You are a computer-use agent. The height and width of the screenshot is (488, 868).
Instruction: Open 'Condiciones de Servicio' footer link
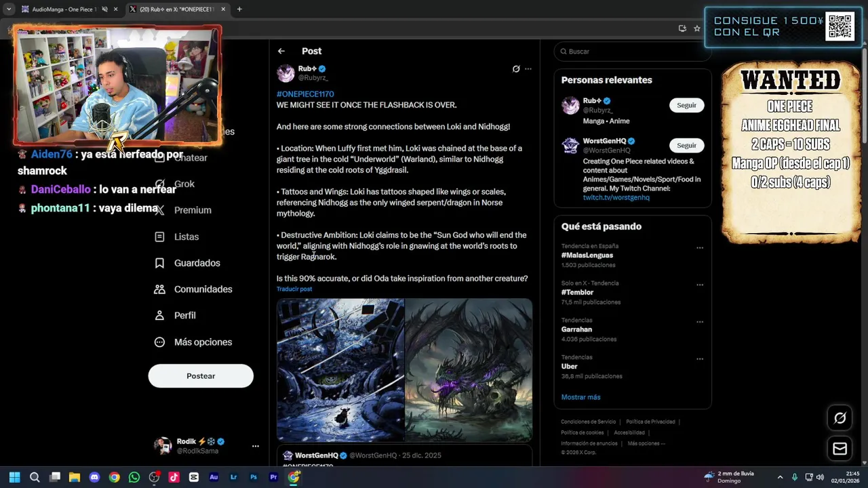[x=588, y=422]
